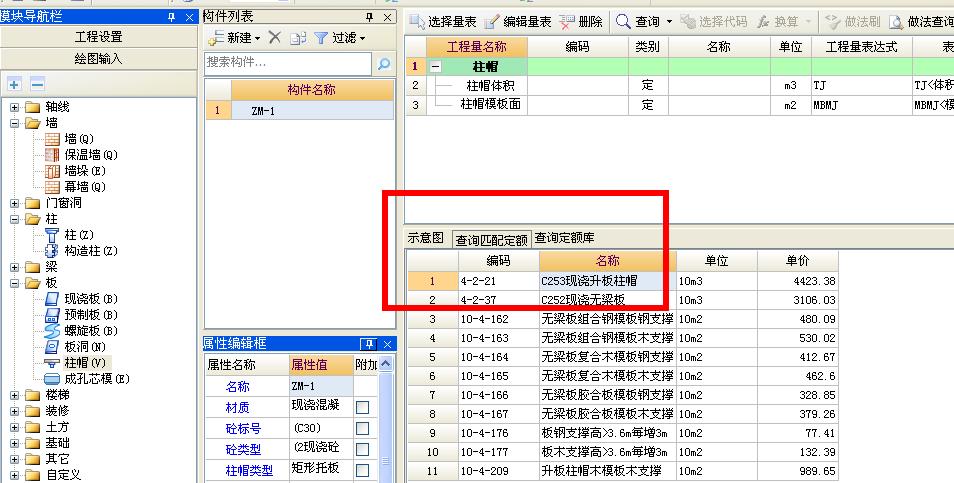This screenshot has width=954, height=483.
Task: Switch to the 查询定额库 tab
Action: pos(565,238)
